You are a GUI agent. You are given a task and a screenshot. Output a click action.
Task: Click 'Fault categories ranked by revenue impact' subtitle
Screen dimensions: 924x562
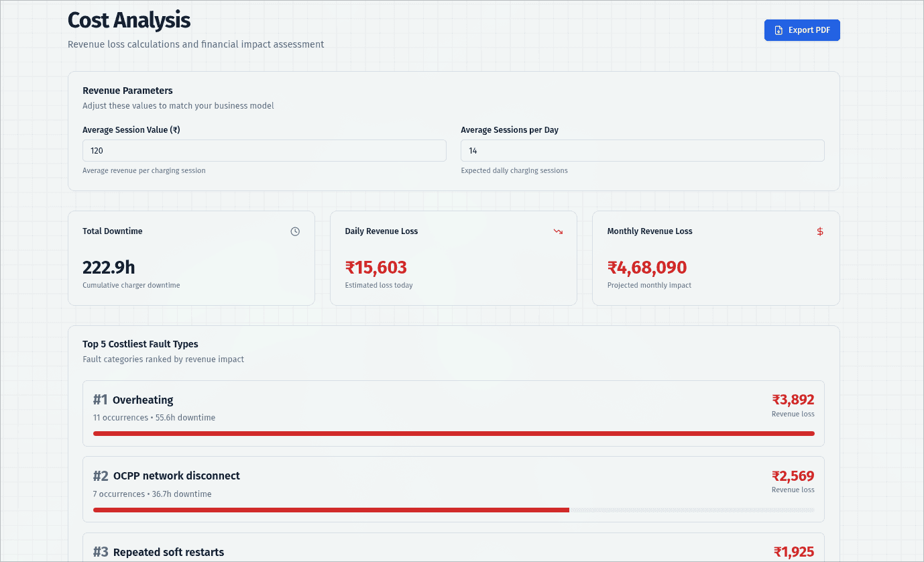pos(164,359)
